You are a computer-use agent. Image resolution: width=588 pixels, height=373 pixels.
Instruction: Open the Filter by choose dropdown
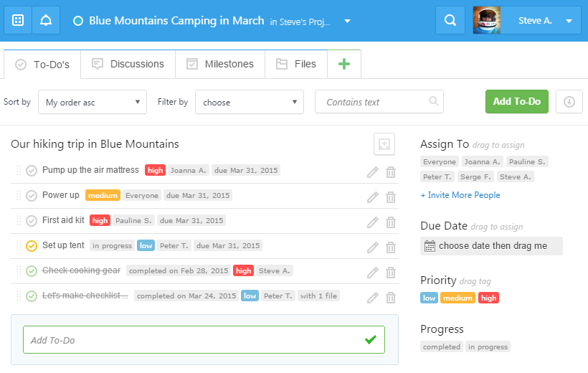[249, 102]
